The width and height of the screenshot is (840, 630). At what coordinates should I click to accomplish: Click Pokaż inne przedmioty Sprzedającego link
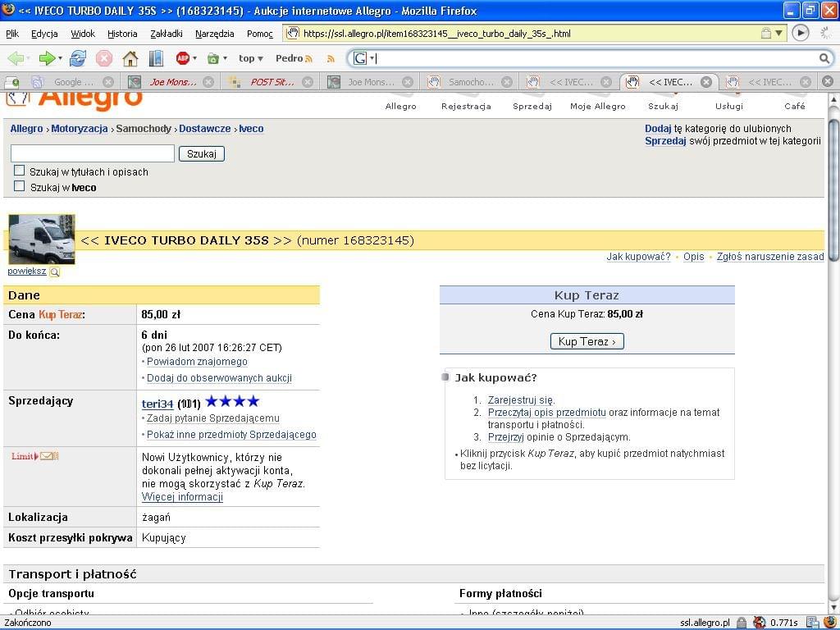coord(231,435)
